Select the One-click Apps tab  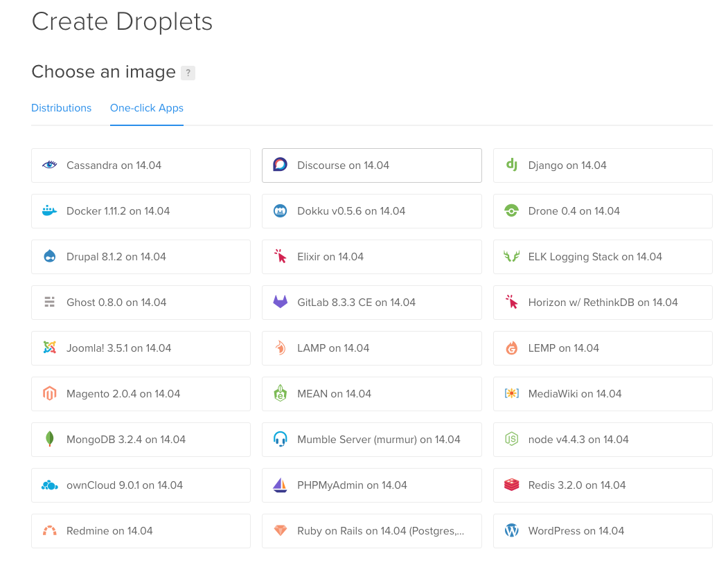click(147, 107)
